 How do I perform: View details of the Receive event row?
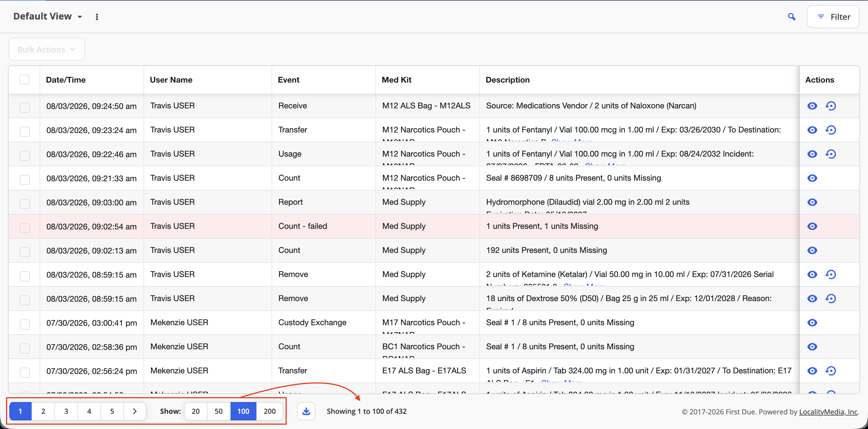[812, 106]
